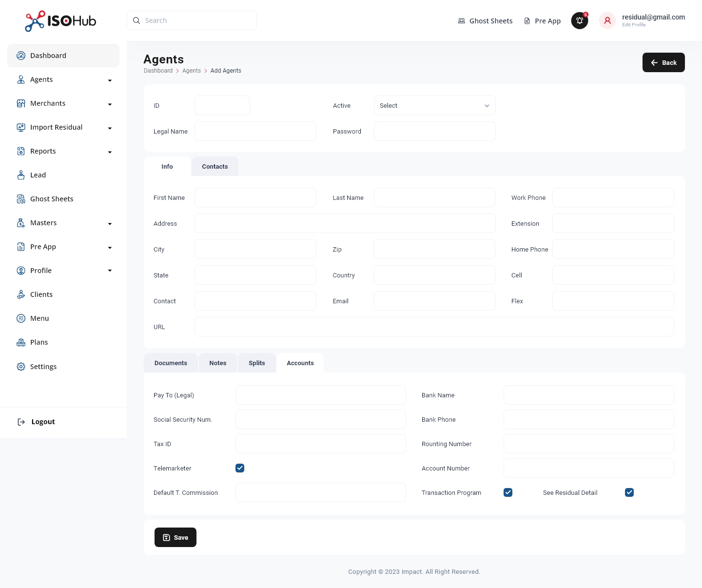Click the Back button
This screenshot has height=588, width=702.
click(663, 62)
